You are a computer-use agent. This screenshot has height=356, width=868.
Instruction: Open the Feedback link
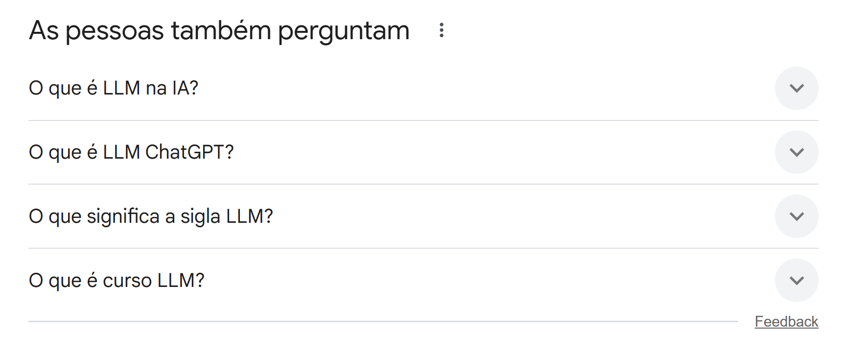(786, 322)
